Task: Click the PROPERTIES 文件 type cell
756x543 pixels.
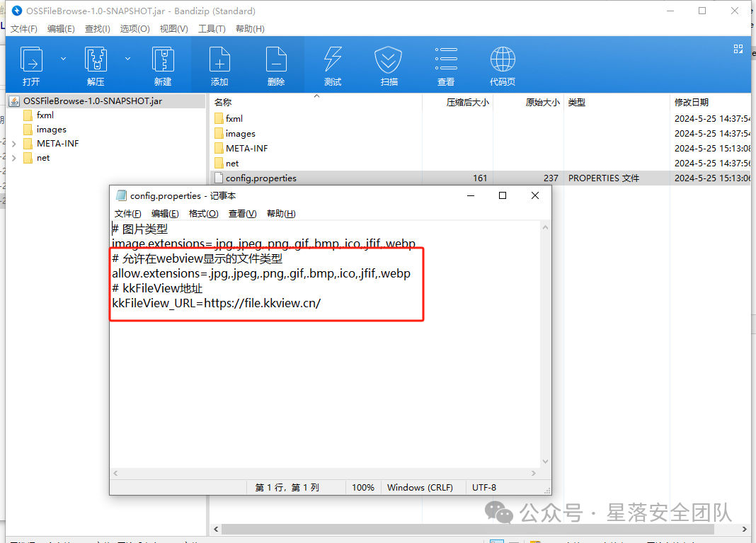Action: (604, 178)
